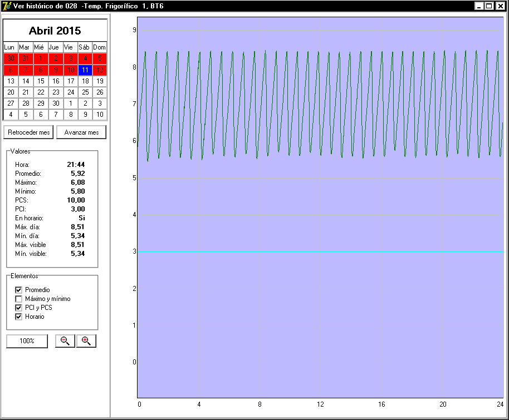Select calendar day 20
The width and height of the screenshot is (509, 420).
[11, 92]
